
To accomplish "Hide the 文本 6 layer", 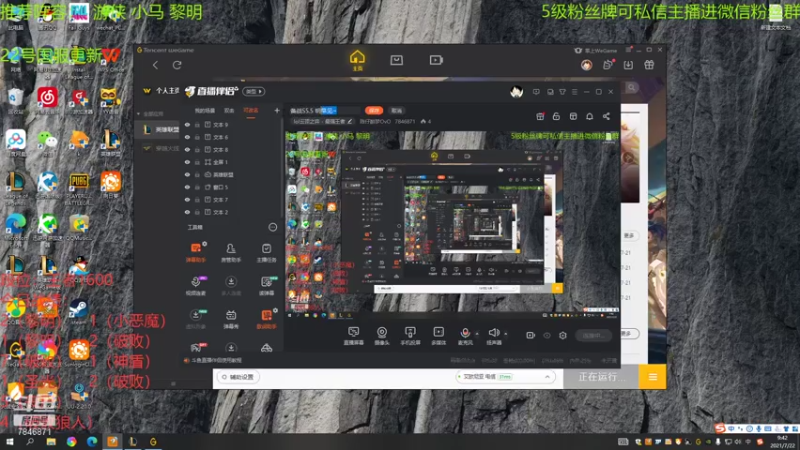I will (x=187, y=137).
